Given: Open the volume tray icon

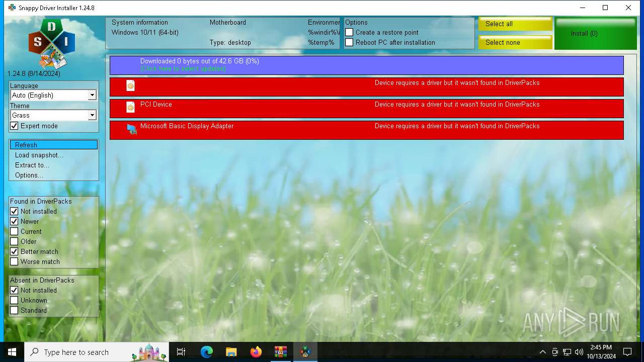Looking at the screenshot, I should click(x=579, y=352).
